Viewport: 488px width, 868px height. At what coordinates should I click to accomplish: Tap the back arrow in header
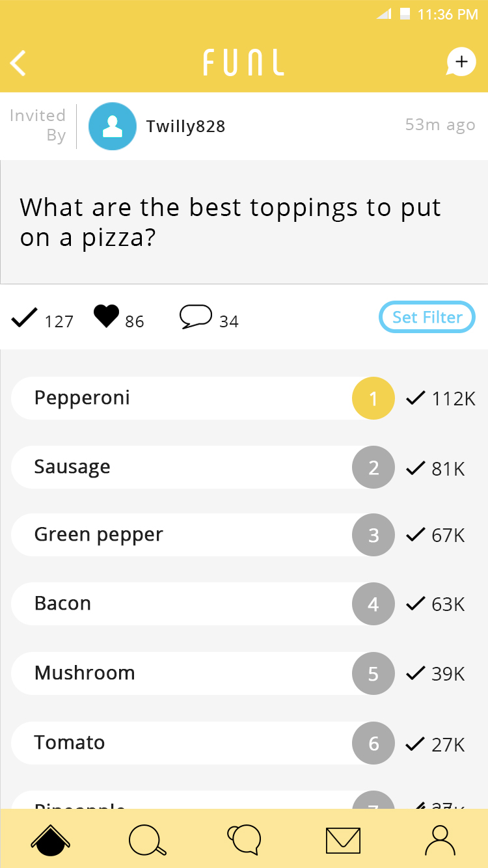coord(18,63)
